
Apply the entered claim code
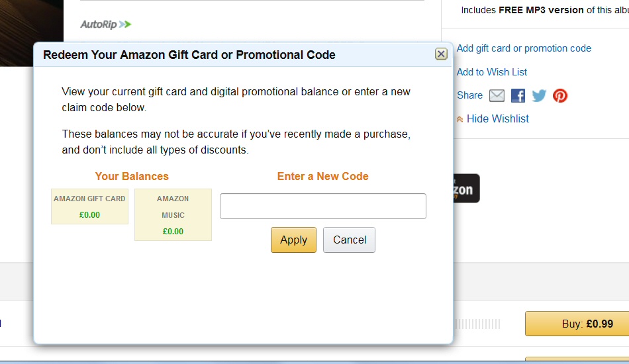coord(293,240)
